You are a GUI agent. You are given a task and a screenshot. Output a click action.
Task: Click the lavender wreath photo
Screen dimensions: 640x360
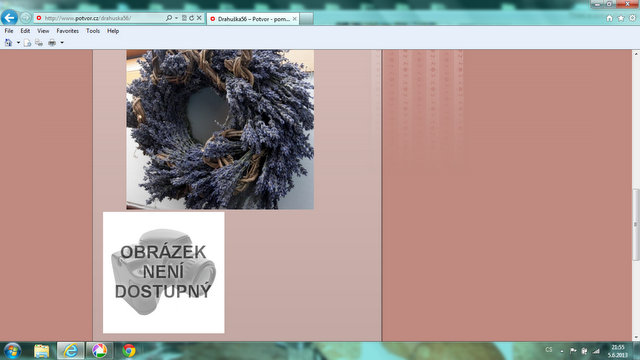click(x=220, y=129)
